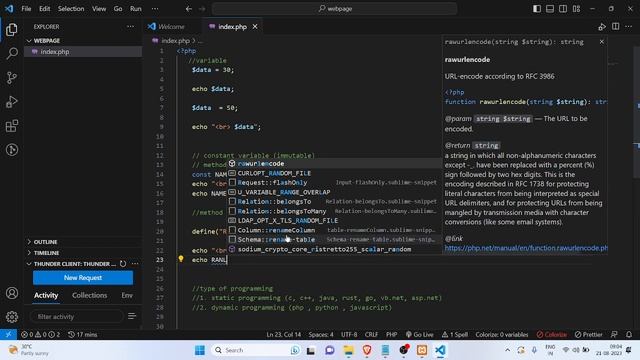Click the New Request button
Viewport: 640px width, 360px height.
click(83, 278)
